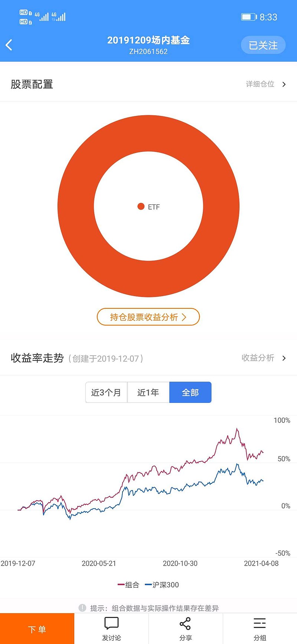
Task: Toggle the 已关注 follow button
Action: pyautogui.click(x=263, y=45)
